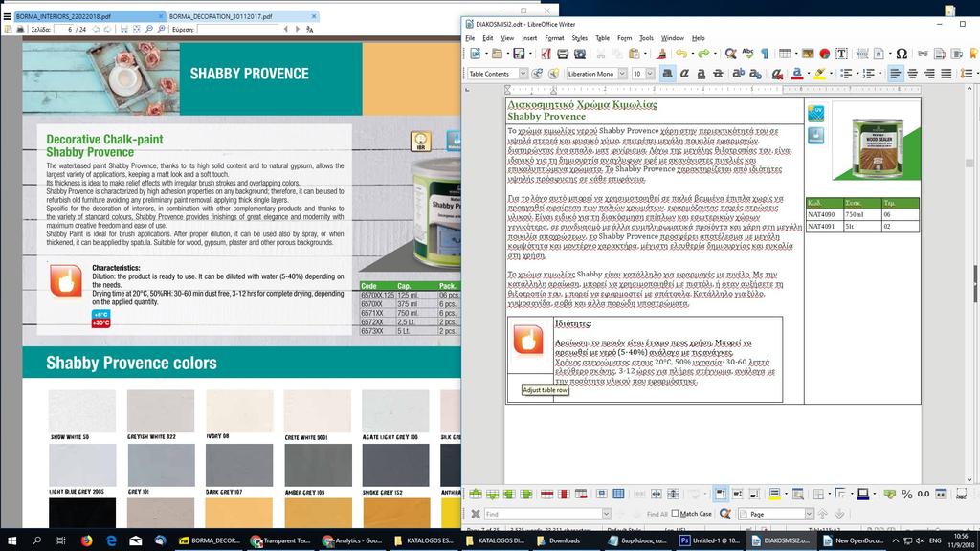Image resolution: width=980 pixels, height=551 pixels.
Task: Click Export as PDF icon in Writer toolbar
Action: [x=546, y=55]
